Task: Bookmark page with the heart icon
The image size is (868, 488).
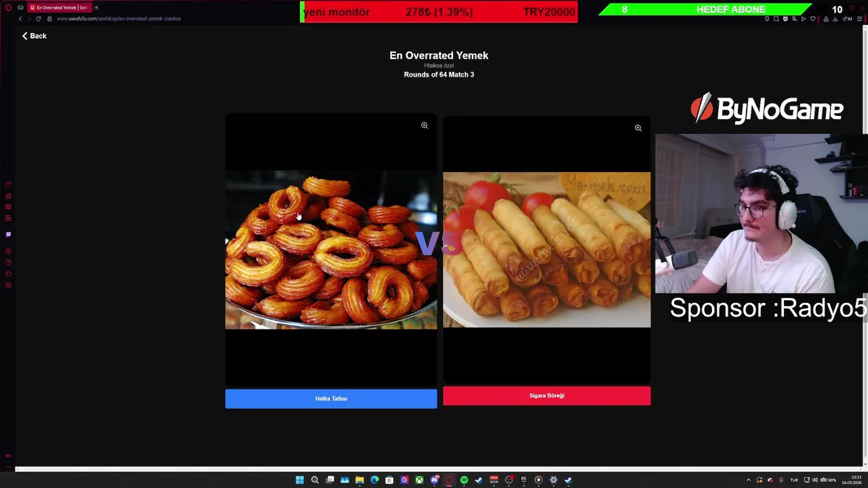Action: pos(812,19)
